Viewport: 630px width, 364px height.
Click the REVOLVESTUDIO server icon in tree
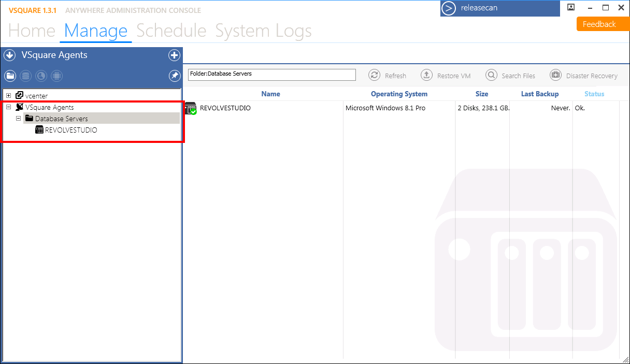tap(39, 130)
